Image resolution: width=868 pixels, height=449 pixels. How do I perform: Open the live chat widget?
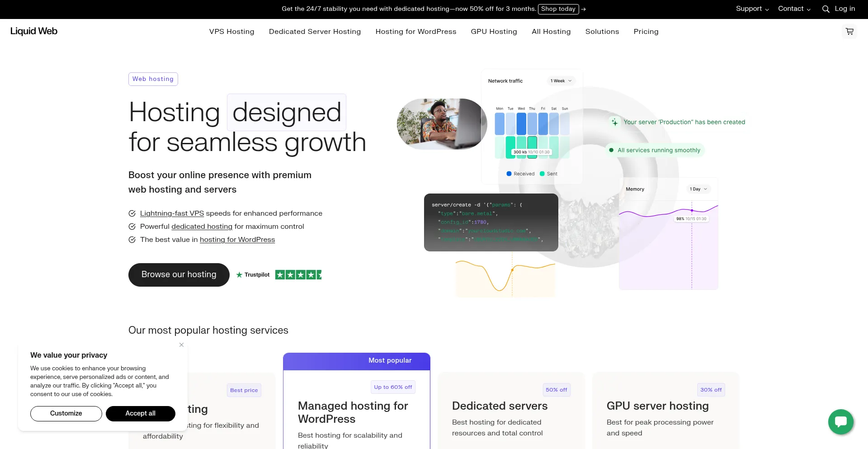click(x=840, y=421)
